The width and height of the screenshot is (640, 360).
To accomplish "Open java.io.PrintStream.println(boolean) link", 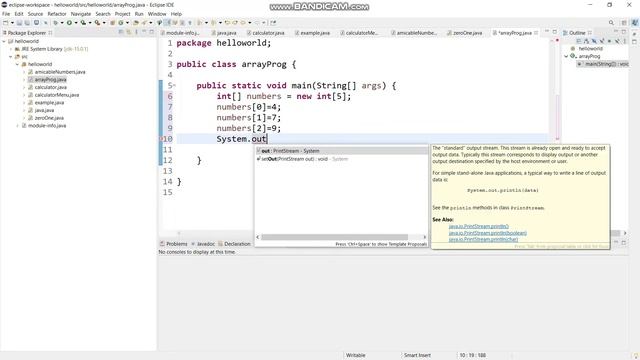I will point(488,233).
